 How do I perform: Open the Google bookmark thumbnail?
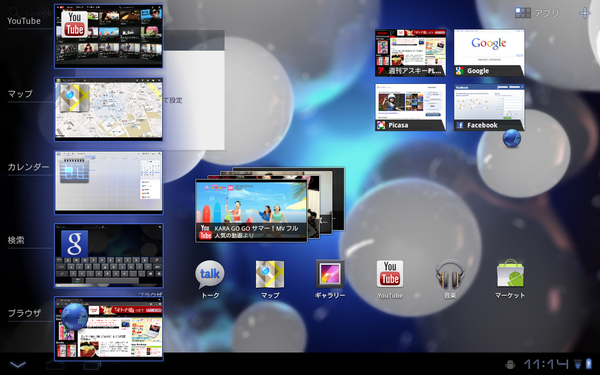pos(489,53)
